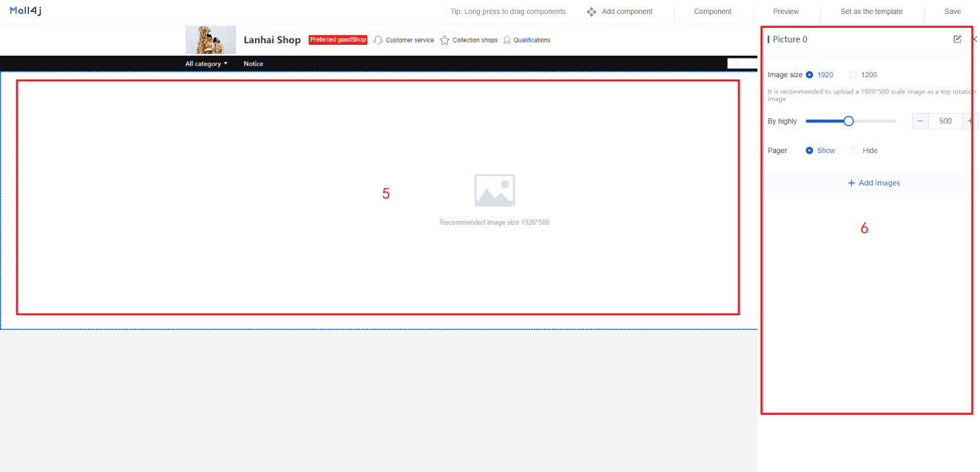Click the Mall4j logo
The height and width of the screenshot is (472, 980).
[26, 11]
